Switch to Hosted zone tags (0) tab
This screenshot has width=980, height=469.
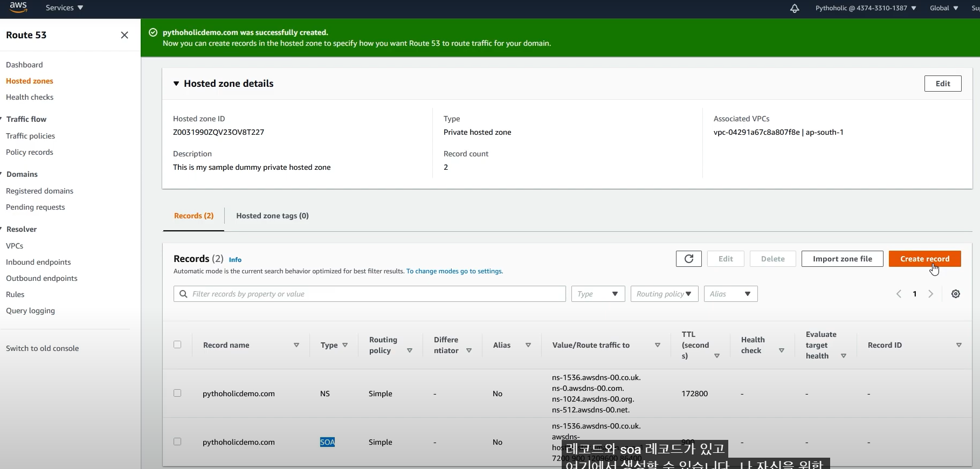(x=272, y=216)
